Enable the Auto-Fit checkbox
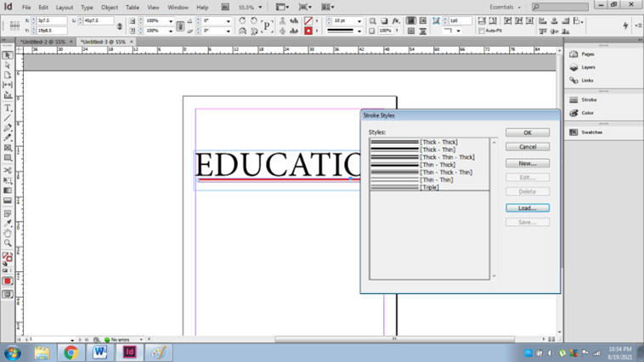Screen dimensions: 644x362 pyautogui.click(x=482, y=31)
